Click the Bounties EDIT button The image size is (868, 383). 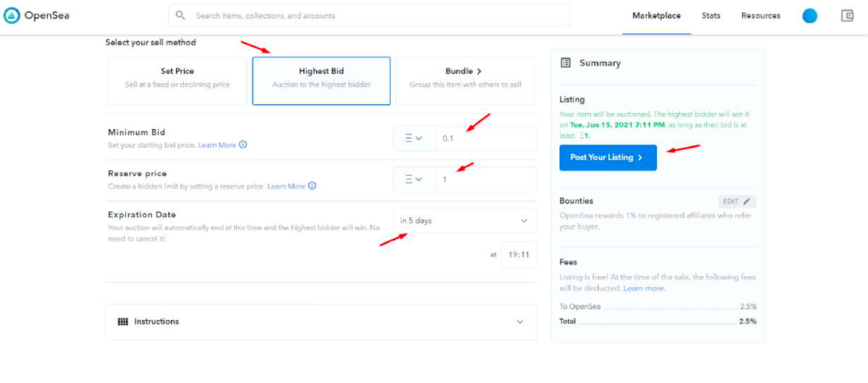(x=737, y=201)
